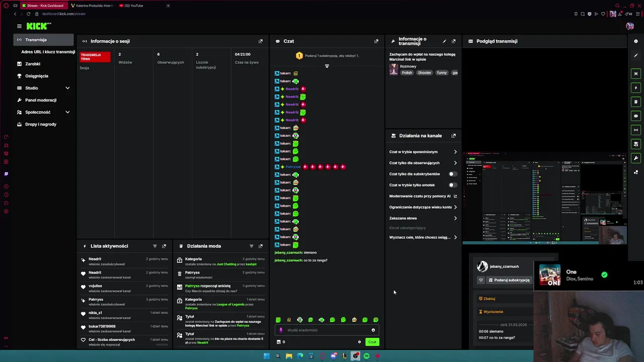Screen dimensions: 644x362
Task: Click the info icon in right sidebar
Action: (x=636, y=41)
